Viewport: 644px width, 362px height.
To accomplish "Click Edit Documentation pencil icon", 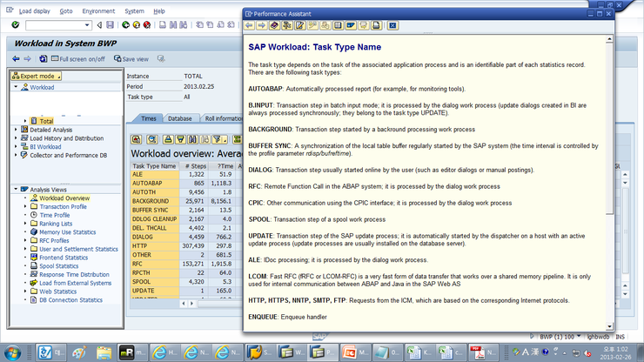I will click(300, 25).
